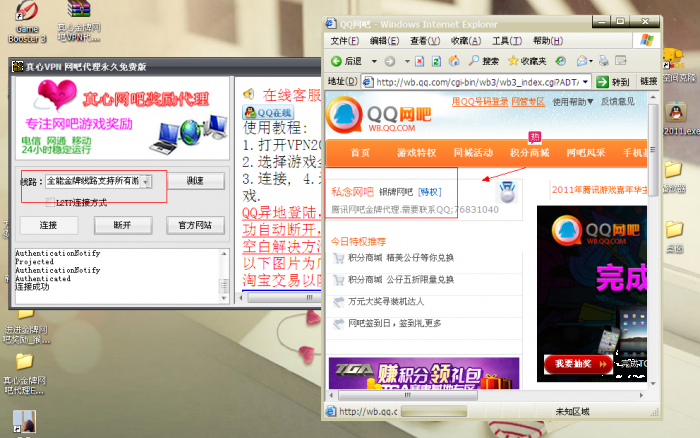Click the VPN log box scroll-down arrow

coord(224,298)
